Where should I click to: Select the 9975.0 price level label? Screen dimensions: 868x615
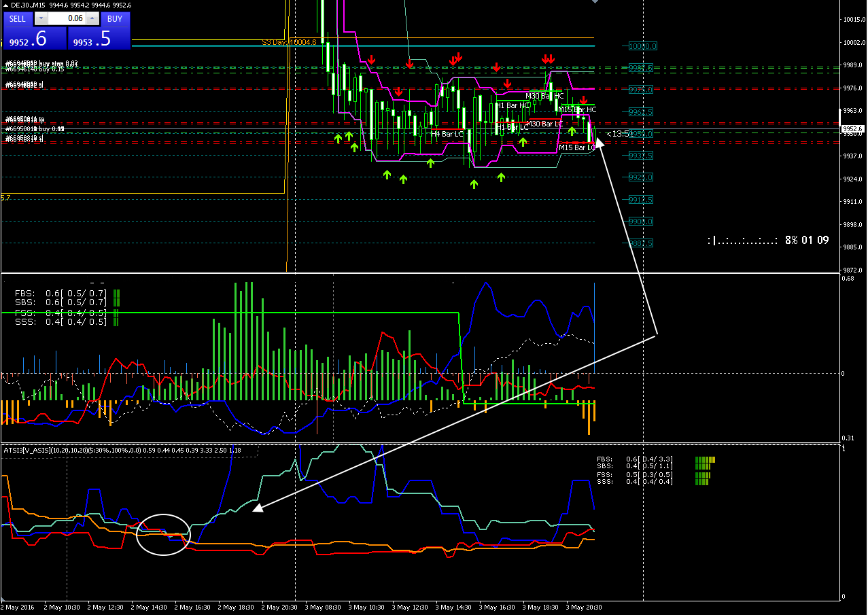point(640,90)
